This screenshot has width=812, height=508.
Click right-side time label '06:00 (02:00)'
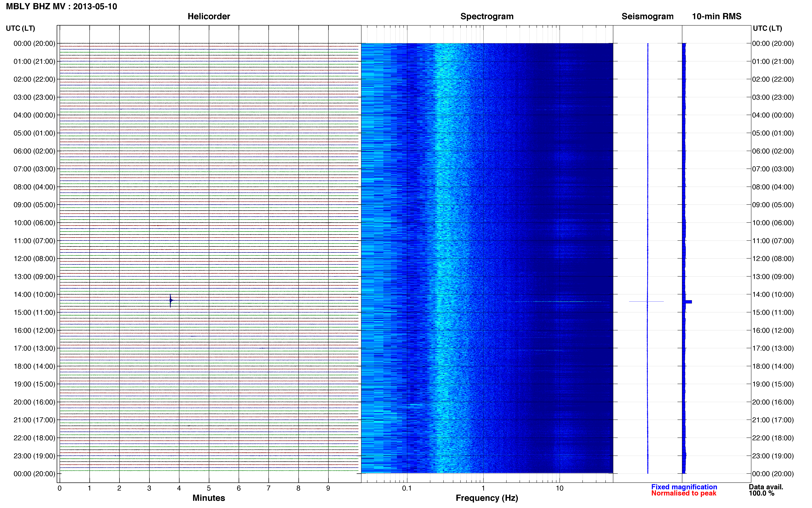tap(773, 151)
